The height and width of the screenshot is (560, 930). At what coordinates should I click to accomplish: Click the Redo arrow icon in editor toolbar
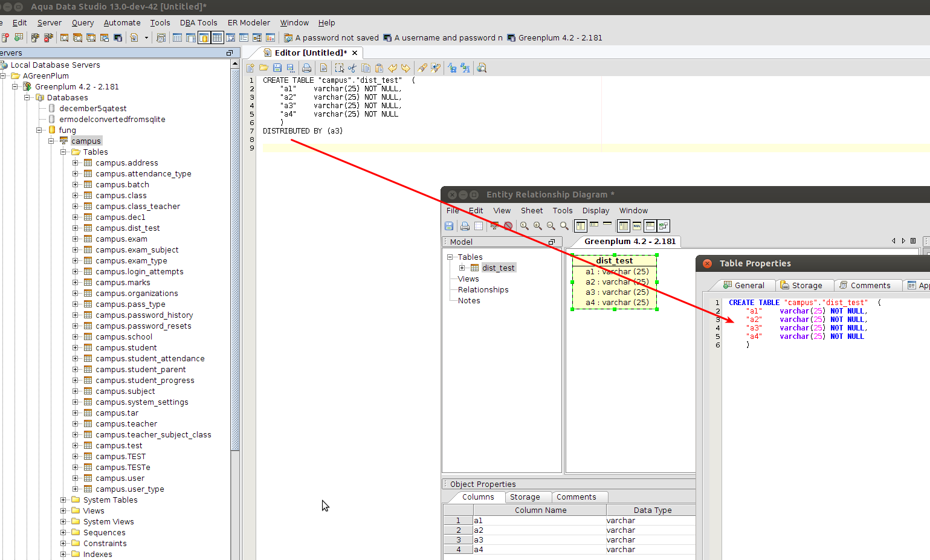[405, 68]
